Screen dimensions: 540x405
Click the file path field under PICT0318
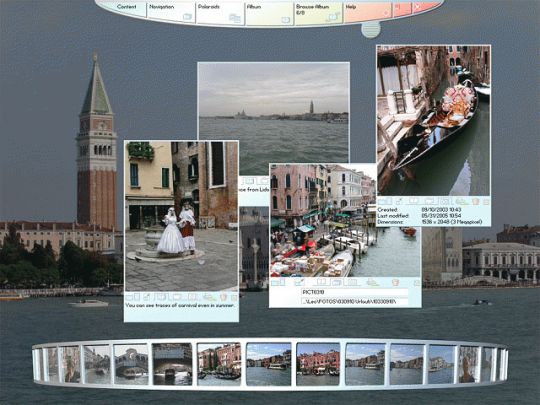point(354,301)
